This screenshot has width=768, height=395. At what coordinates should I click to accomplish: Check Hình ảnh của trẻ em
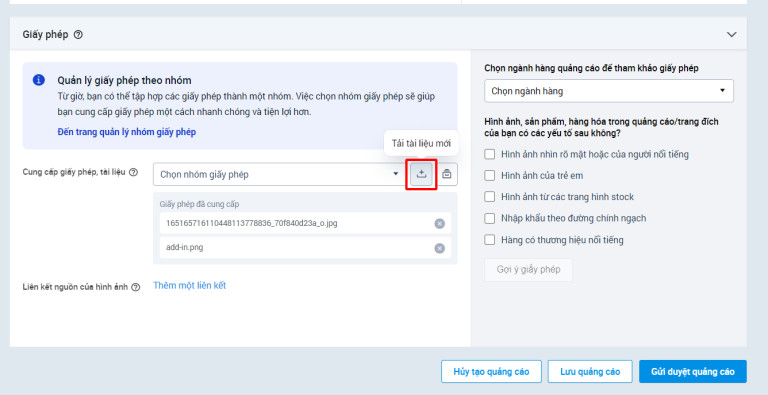pyautogui.click(x=490, y=175)
